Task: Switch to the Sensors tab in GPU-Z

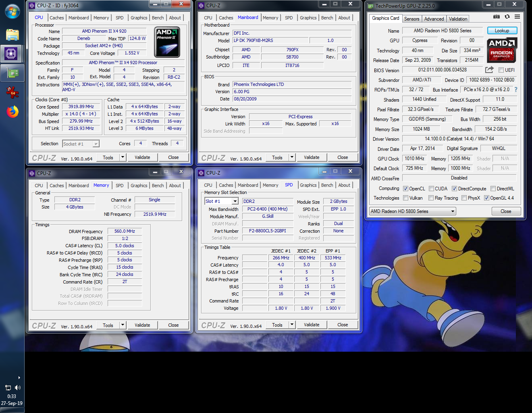Action: pos(411,19)
